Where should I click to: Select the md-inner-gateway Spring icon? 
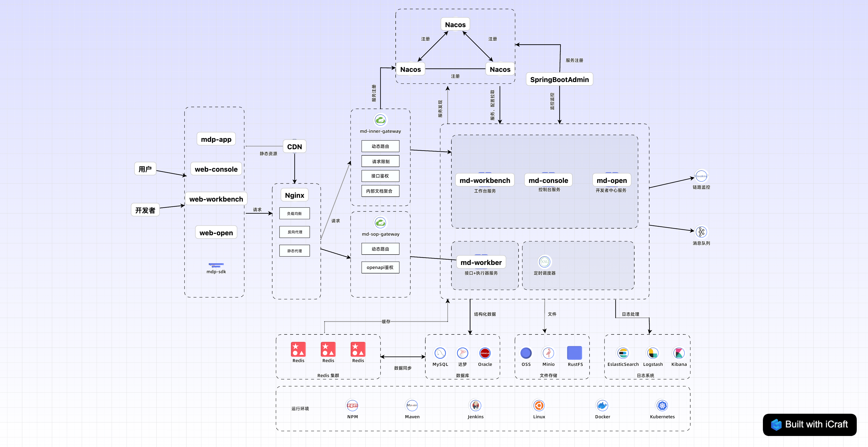[x=380, y=120]
